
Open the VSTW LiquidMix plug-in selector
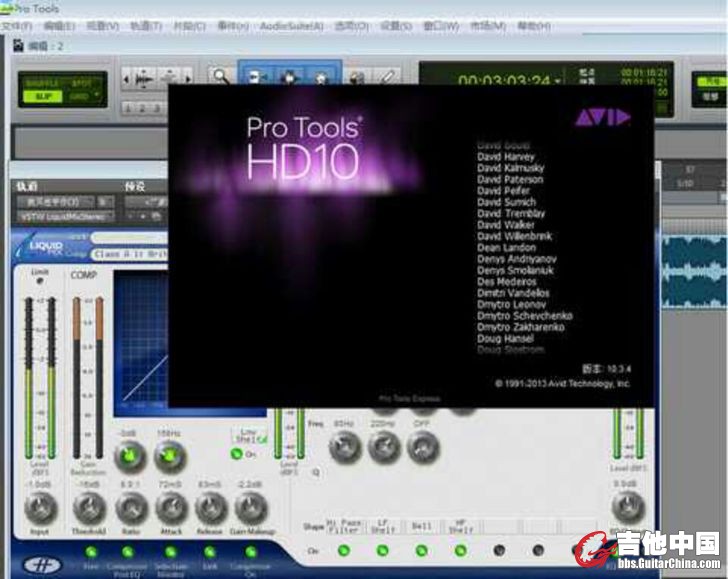click(66, 217)
